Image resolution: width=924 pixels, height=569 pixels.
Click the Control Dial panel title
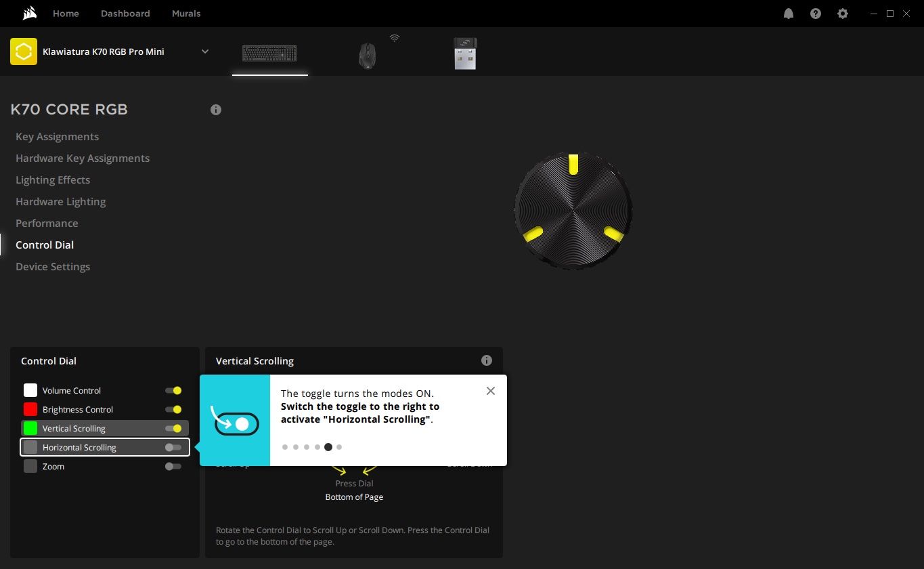tap(49, 361)
